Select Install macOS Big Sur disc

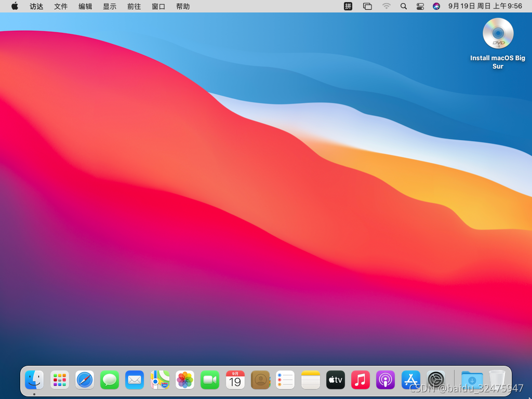(x=498, y=34)
